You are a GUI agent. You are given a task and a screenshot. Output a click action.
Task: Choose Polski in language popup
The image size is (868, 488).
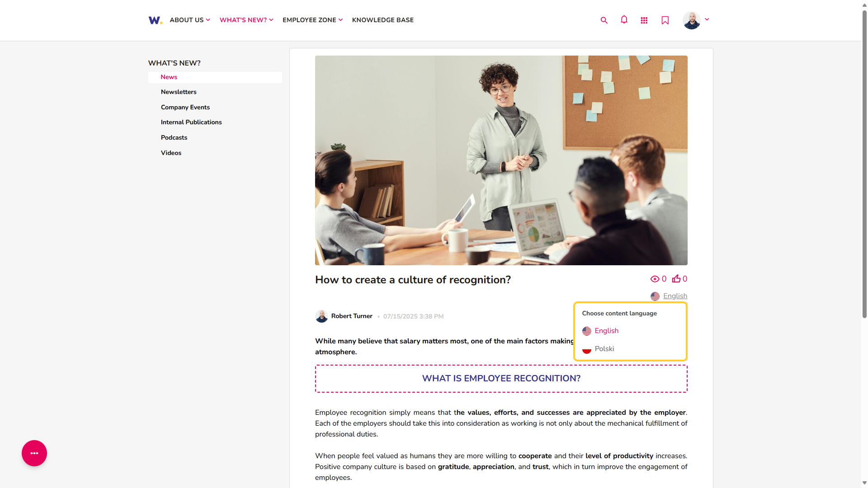point(604,349)
